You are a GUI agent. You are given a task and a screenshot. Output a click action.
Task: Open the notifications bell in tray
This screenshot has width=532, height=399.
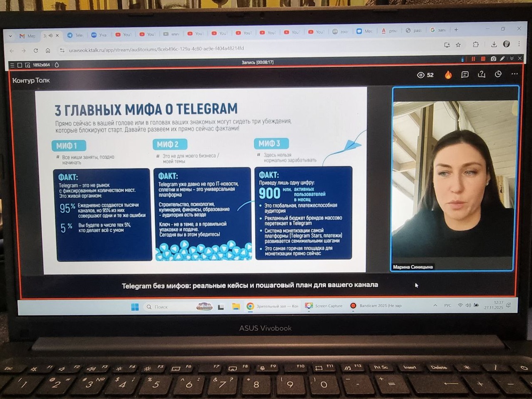(509, 305)
